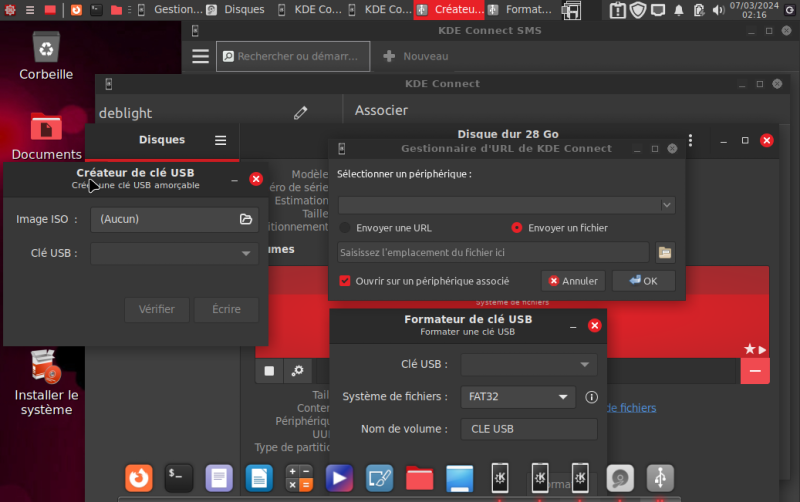
Task: Click the OK button in URL manager
Action: (x=643, y=281)
